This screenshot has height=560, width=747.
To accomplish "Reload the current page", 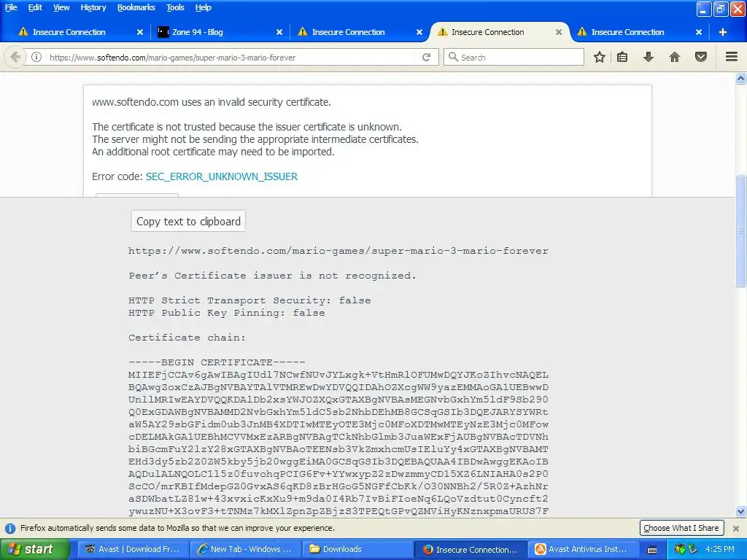I will (426, 57).
